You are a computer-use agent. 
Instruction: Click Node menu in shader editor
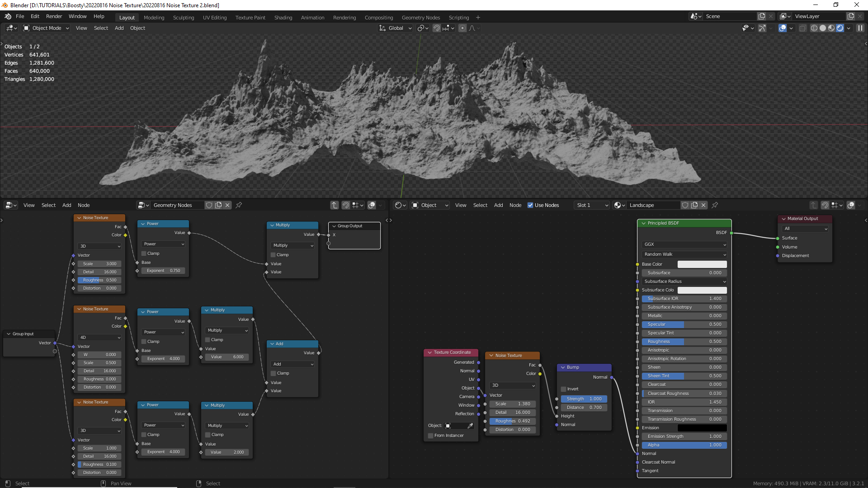515,205
